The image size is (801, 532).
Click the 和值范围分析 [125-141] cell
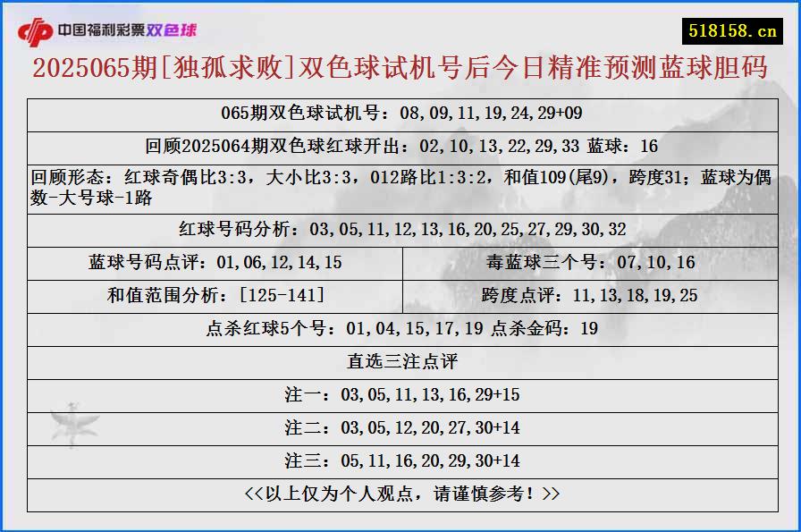tap(211, 295)
